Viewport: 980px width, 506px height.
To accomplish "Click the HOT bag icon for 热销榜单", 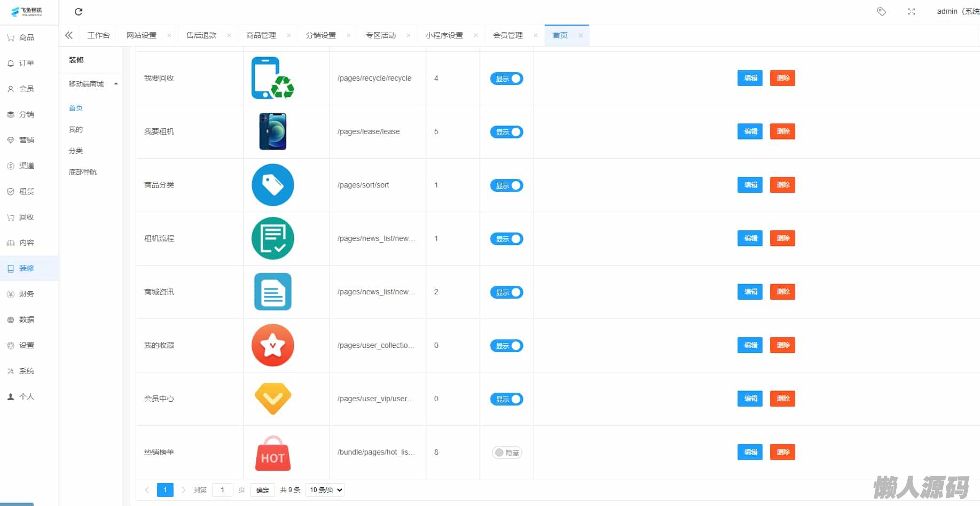I will point(272,453).
